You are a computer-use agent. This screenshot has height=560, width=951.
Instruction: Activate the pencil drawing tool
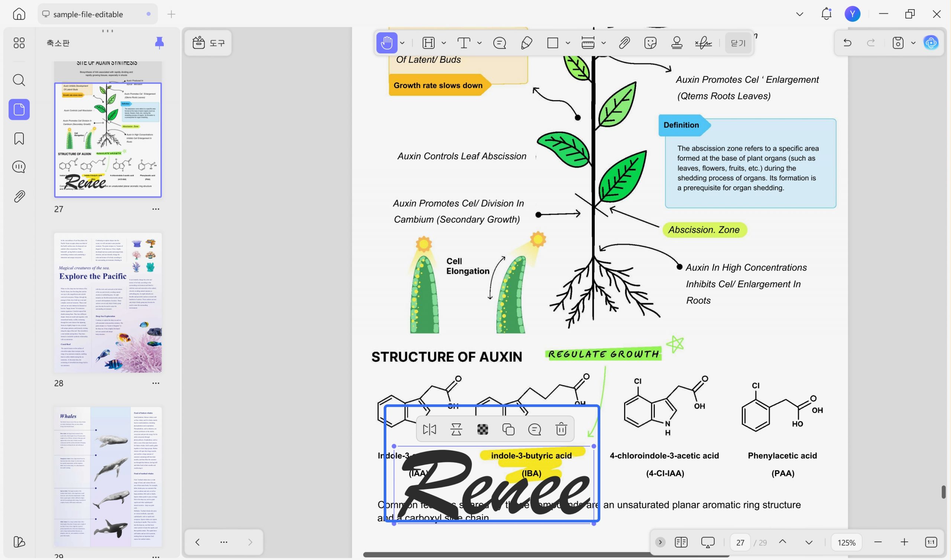click(x=526, y=43)
